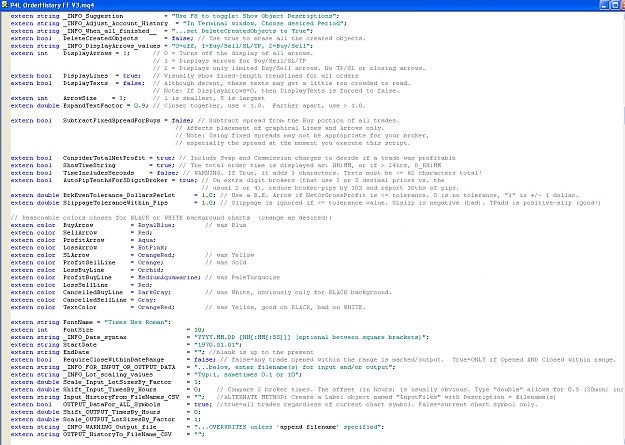The image size is (625, 445).
Task: Click the "1970.01.01" string value
Action: [x=216, y=345]
